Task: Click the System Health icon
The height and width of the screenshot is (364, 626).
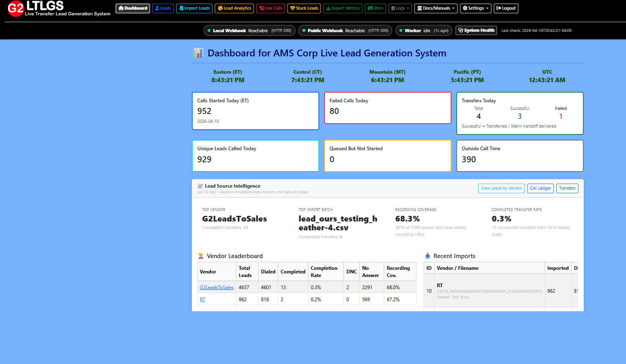Action: point(460,30)
